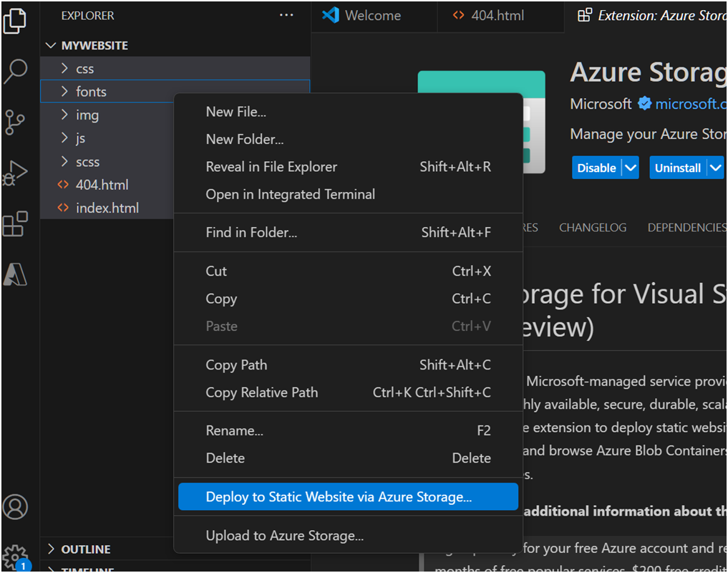The height and width of the screenshot is (573, 728).
Task: Open the CHANGELOG tab
Action: (x=593, y=228)
